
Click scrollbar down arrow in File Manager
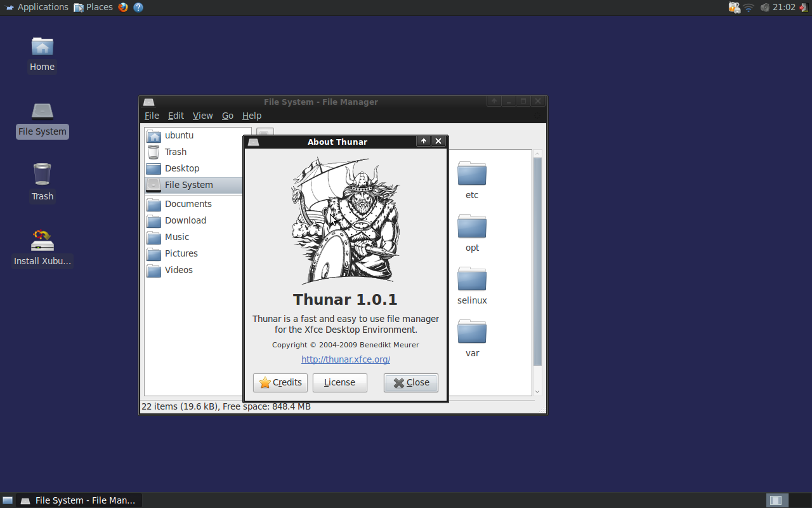pos(537,392)
